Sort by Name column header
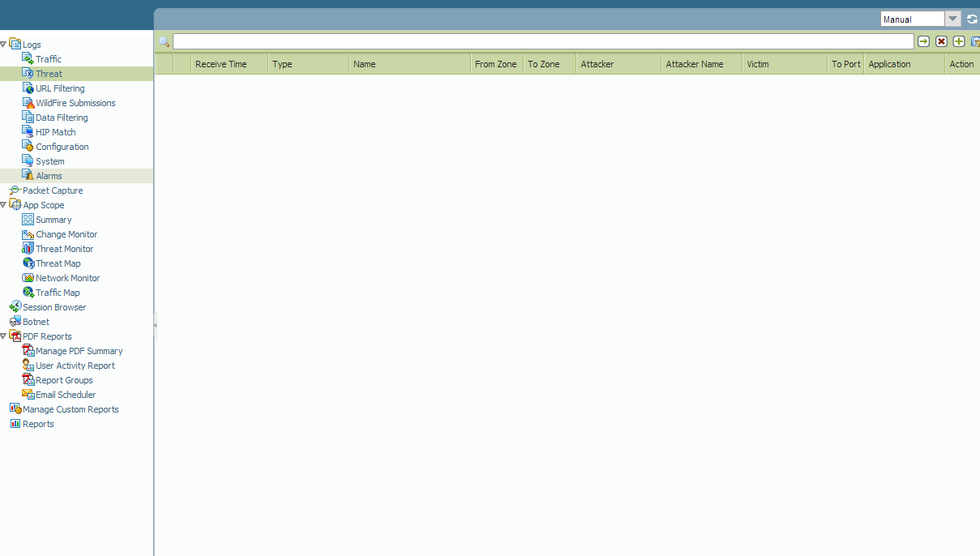This screenshot has height=556, width=980. [x=410, y=64]
